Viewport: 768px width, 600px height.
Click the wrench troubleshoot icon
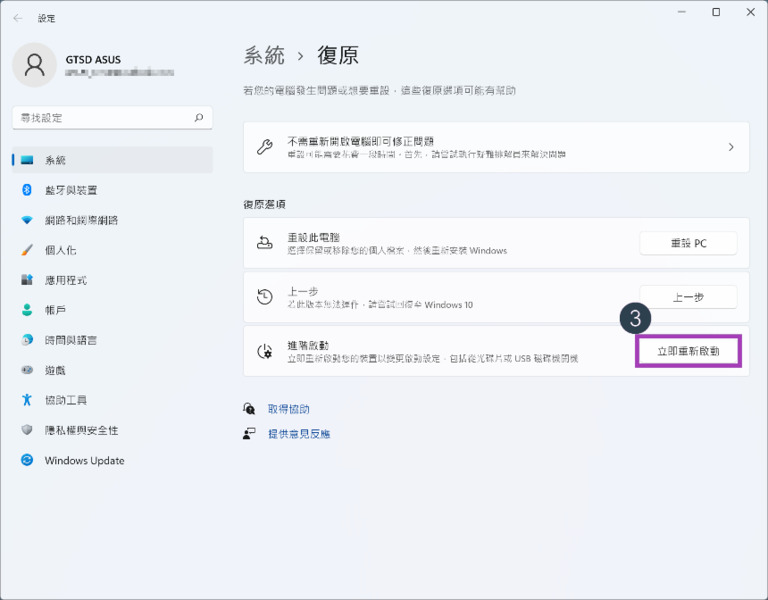264,147
